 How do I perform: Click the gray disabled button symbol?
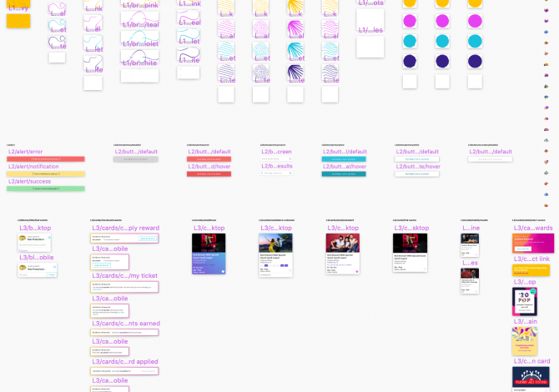136,159
